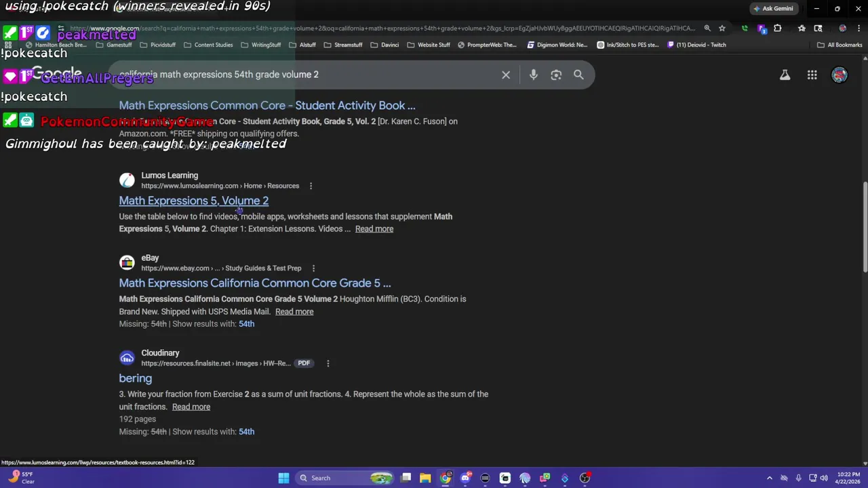Click the Lumos Learning site favicon
The width and height of the screenshot is (868, 488).
pyautogui.click(x=127, y=180)
